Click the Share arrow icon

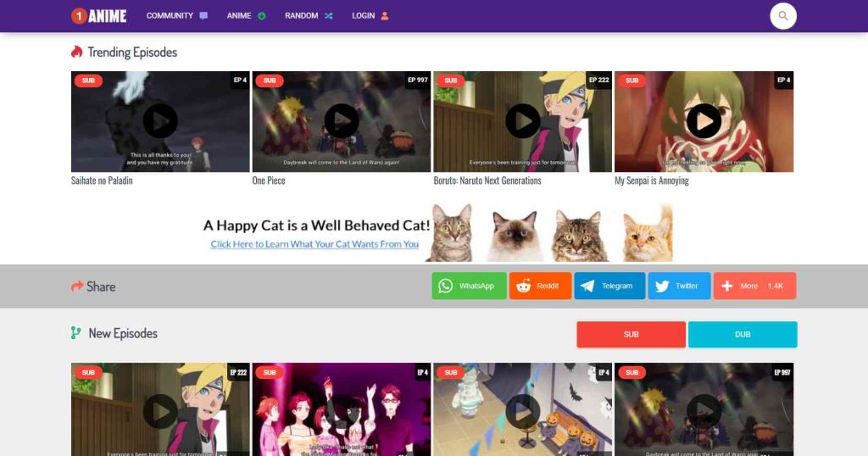click(77, 286)
